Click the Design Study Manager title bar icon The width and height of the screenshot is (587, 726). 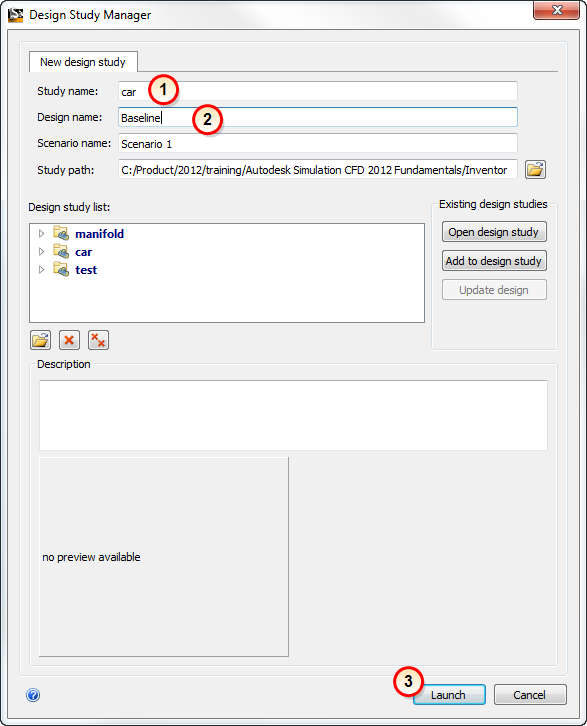[15, 15]
